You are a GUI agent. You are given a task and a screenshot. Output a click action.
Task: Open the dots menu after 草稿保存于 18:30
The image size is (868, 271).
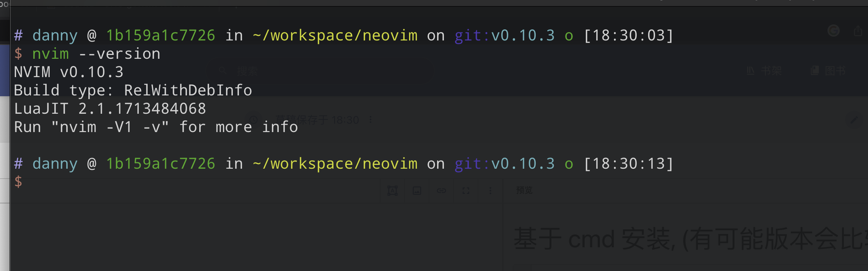point(371,120)
